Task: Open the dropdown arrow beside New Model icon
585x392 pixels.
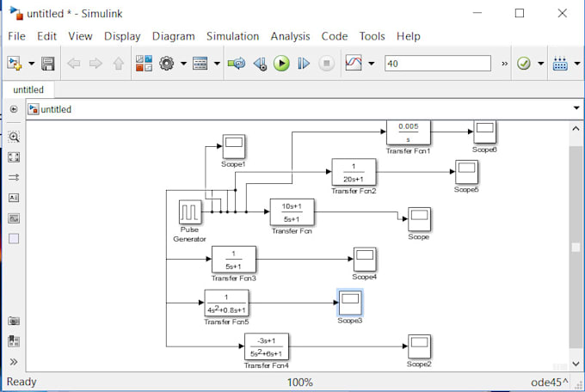Action: pyautogui.click(x=32, y=64)
